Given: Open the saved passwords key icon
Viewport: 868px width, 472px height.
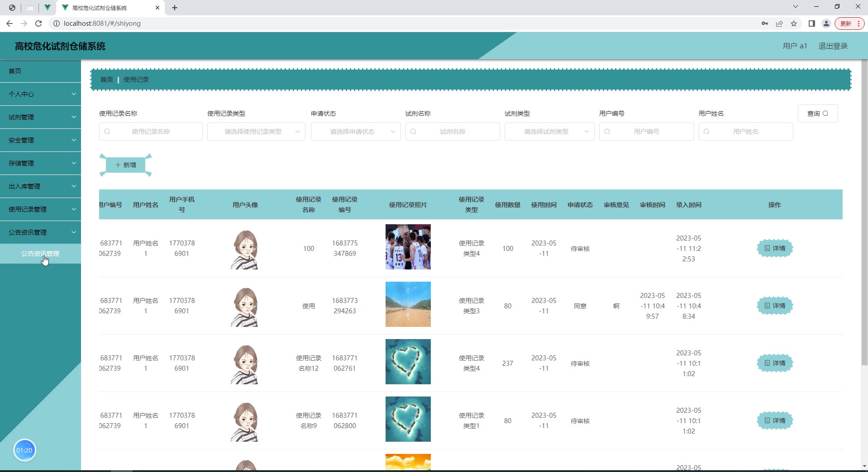Looking at the screenshot, I should (x=765, y=24).
